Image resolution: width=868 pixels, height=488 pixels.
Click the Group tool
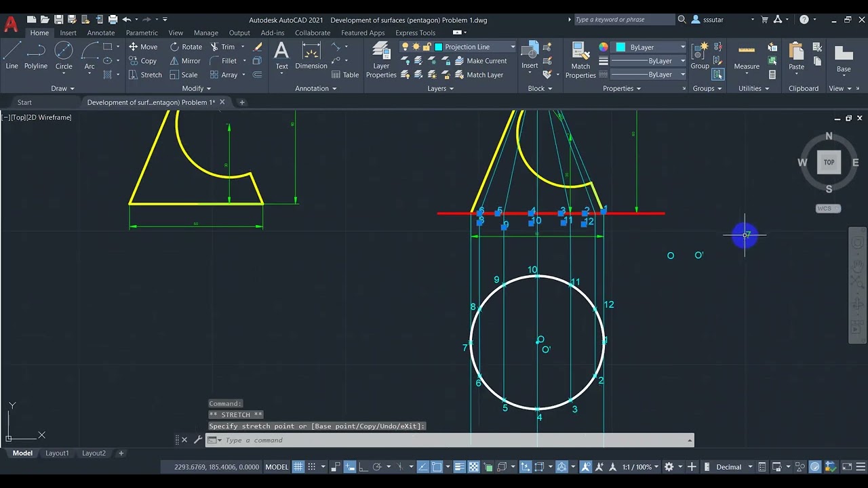pos(700,56)
